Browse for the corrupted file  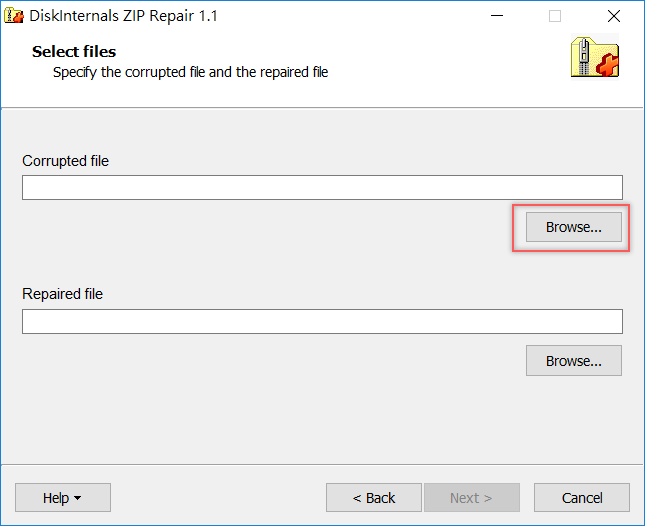tap(573, 227)
